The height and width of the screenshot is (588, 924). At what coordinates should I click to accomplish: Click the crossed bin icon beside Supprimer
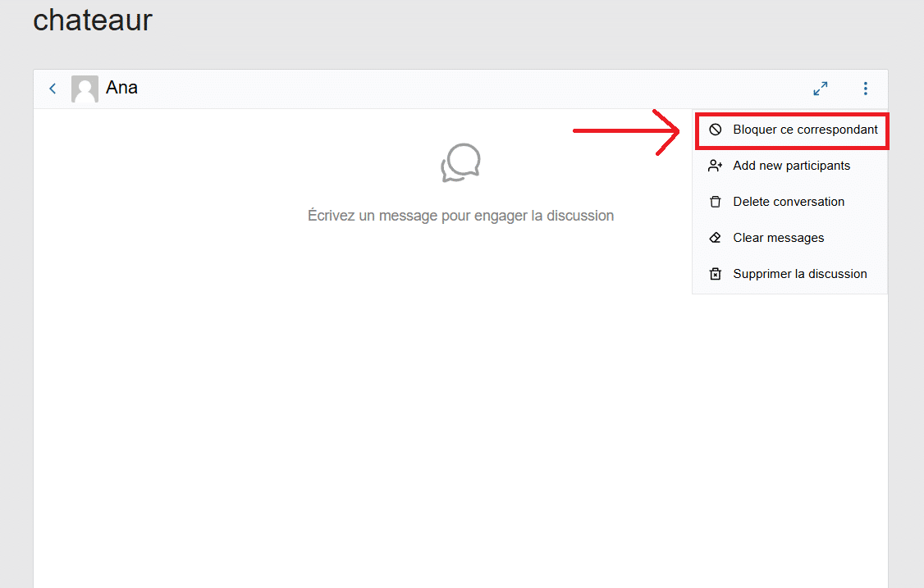coord(716,273)
